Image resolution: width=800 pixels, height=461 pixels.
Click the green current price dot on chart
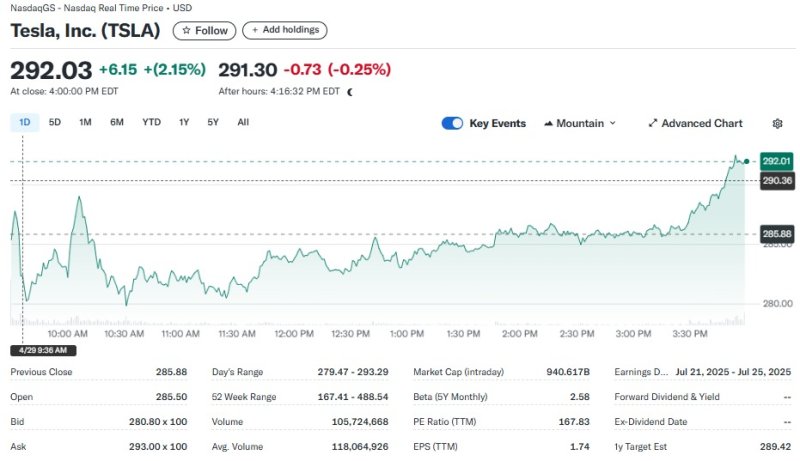coord(746,161)
